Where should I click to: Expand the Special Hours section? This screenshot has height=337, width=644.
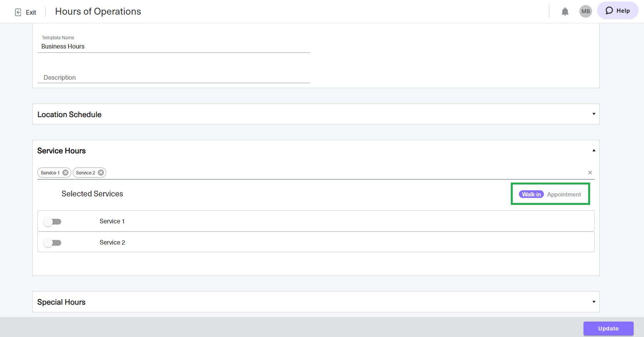click(594, 302)
